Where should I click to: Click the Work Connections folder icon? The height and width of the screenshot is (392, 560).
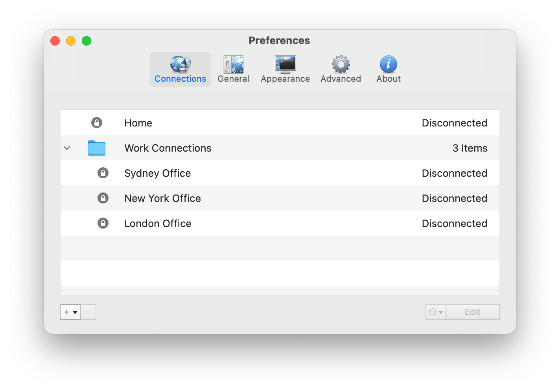[97, 148]
